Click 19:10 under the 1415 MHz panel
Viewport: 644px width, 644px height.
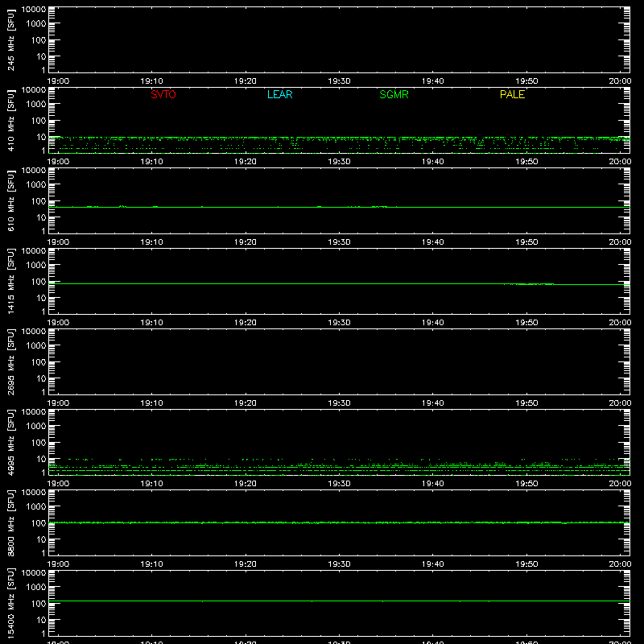(151, 323)
